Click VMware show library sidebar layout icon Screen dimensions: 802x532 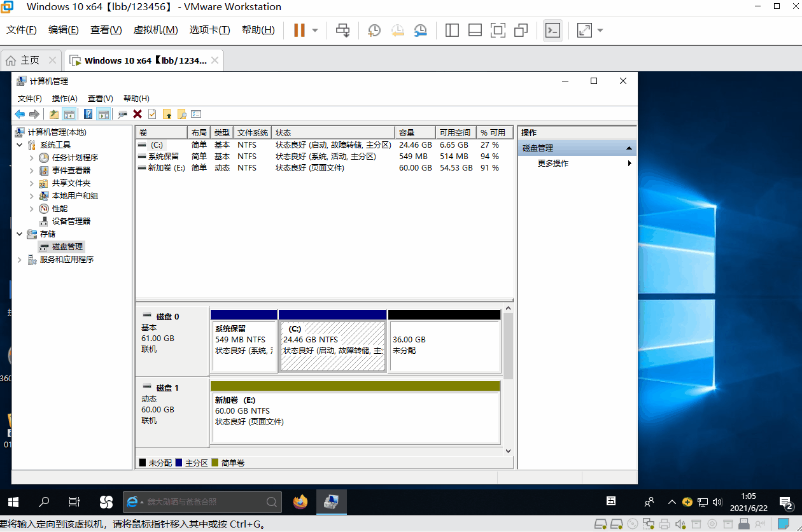(x=452, y=30)
